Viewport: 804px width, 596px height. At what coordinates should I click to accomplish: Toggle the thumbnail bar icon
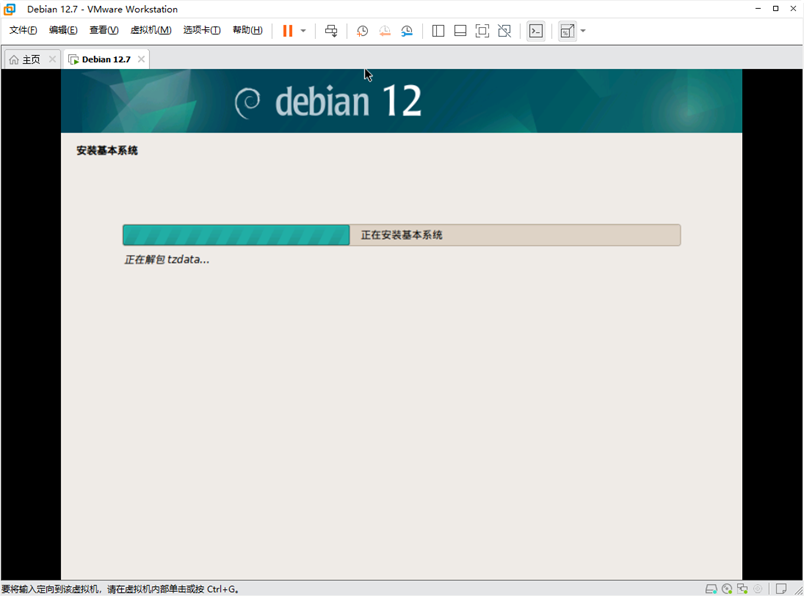click(460, 31)
